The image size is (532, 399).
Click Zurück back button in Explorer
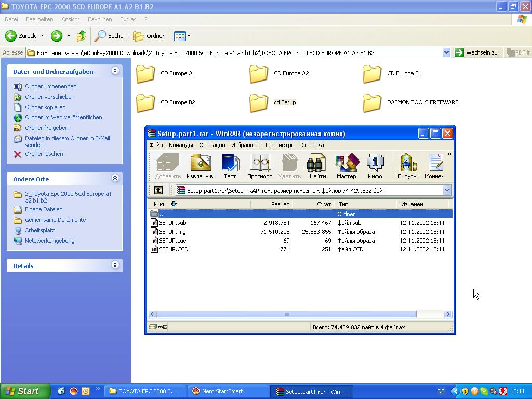pyautogui.click(x=20, y=36)
